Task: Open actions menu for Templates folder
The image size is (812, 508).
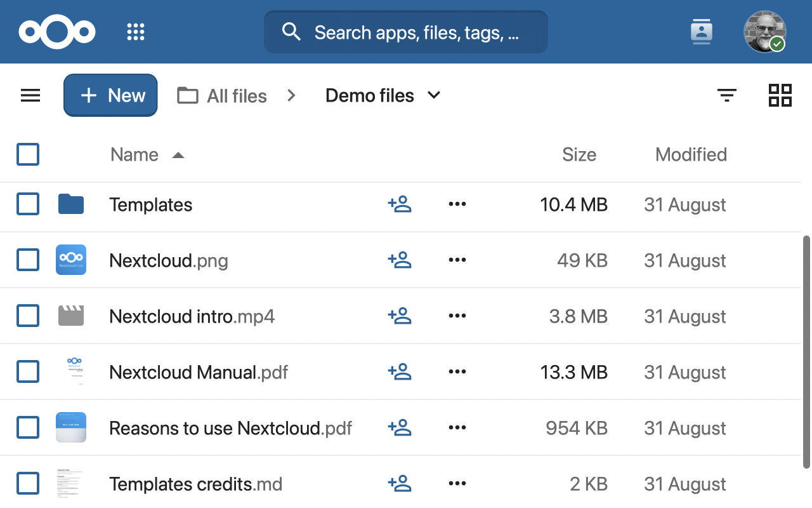Action: tap(457, 204)
